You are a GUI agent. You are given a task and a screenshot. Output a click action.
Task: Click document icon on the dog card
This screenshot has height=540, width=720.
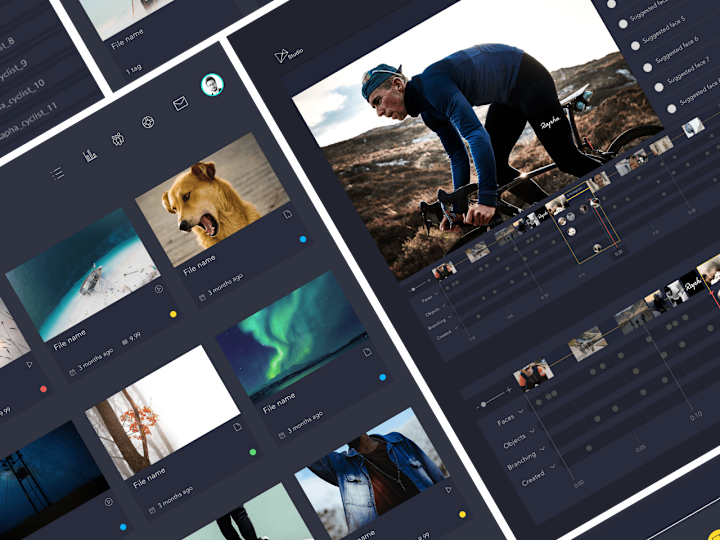click(x=287, y=214)
